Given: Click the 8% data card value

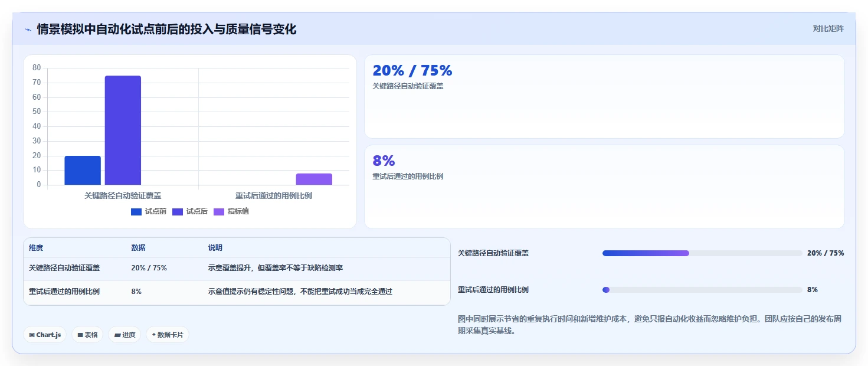Looking at the screenshot, I should pos(384,161).
